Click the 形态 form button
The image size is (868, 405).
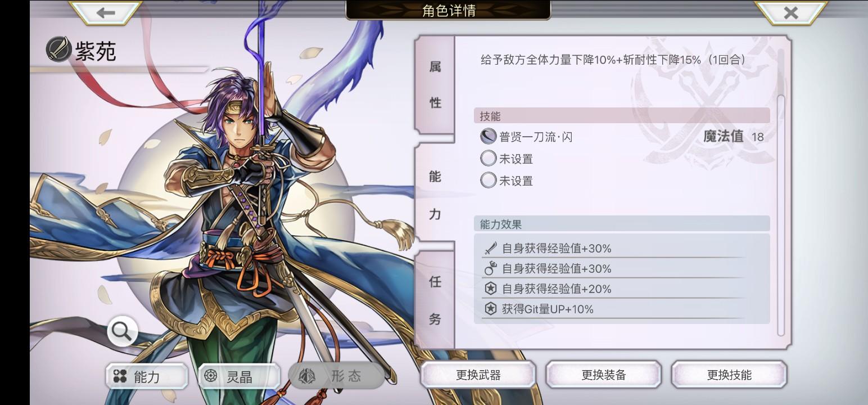[x=336, y=376]
